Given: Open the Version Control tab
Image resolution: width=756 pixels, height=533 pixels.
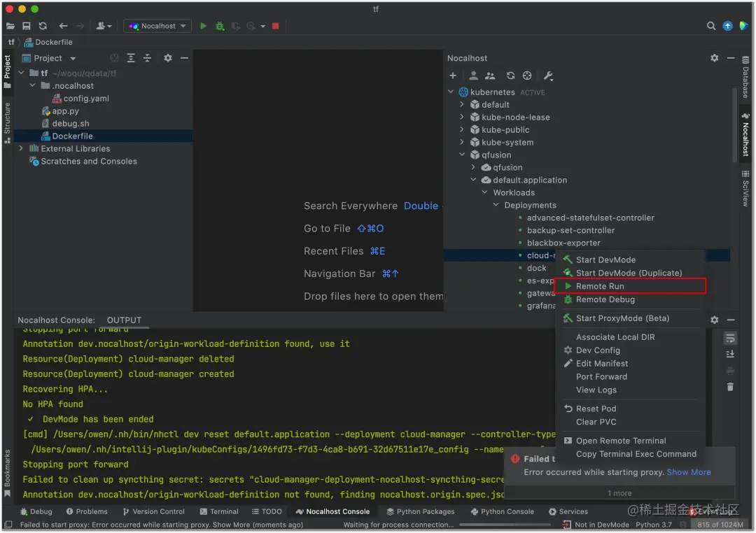Looking at the screenshot, I should (153, 511).
